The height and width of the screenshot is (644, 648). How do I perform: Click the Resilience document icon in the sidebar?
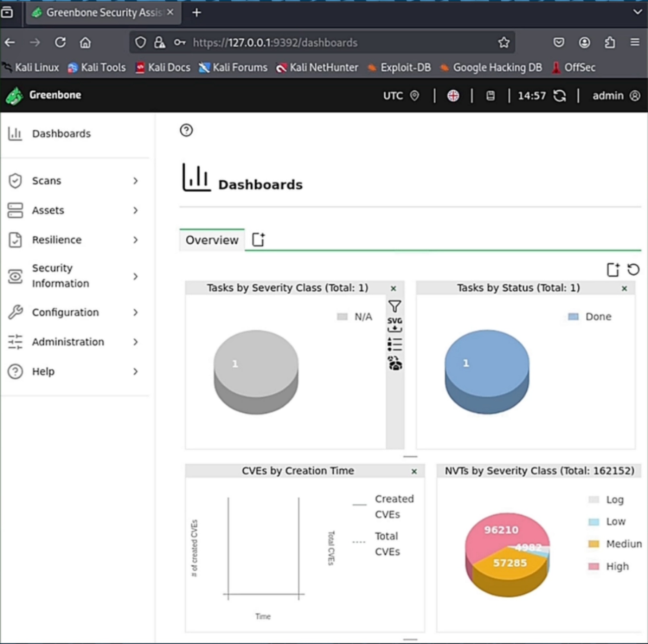click(x=15, y=240)
